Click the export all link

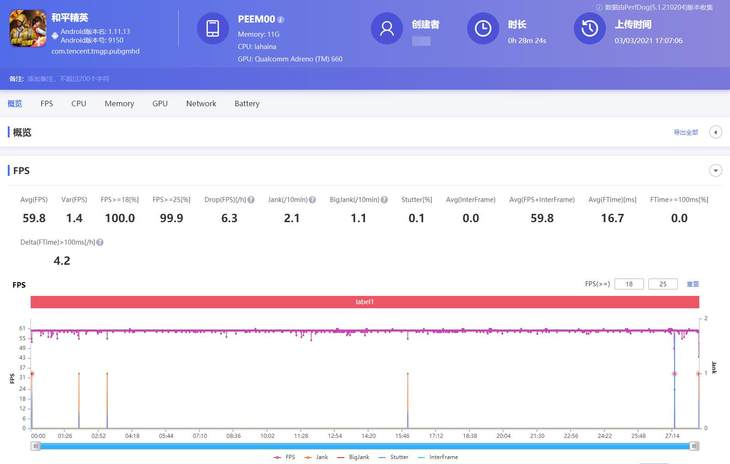684,132
